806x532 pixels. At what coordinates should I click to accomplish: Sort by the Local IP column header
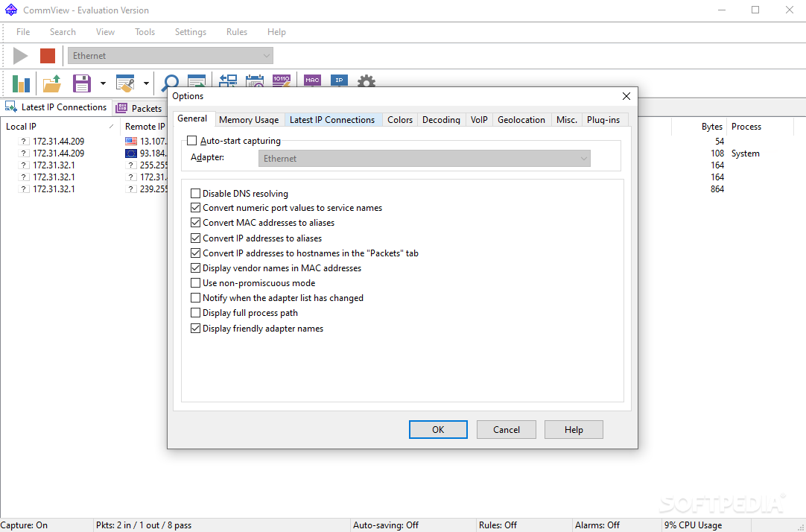click(x=60, y=127)
